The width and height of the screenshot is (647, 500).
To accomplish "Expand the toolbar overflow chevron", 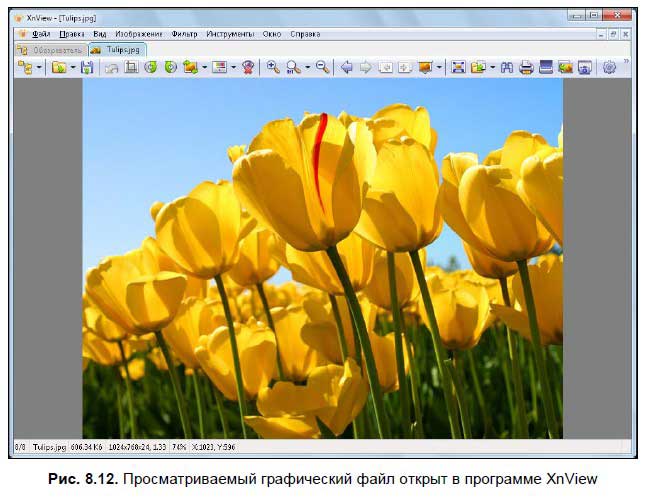I will (627, 62).
